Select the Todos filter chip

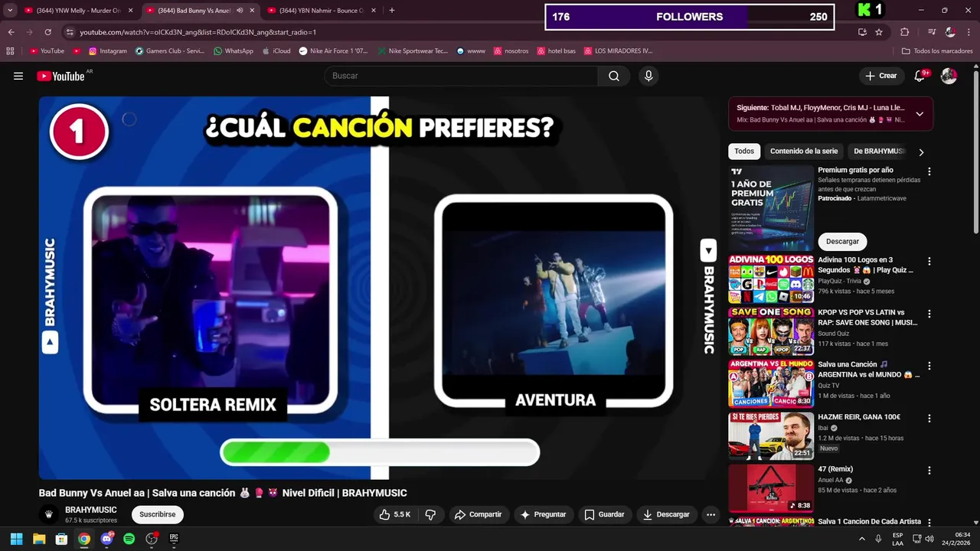tap(744, 152)
